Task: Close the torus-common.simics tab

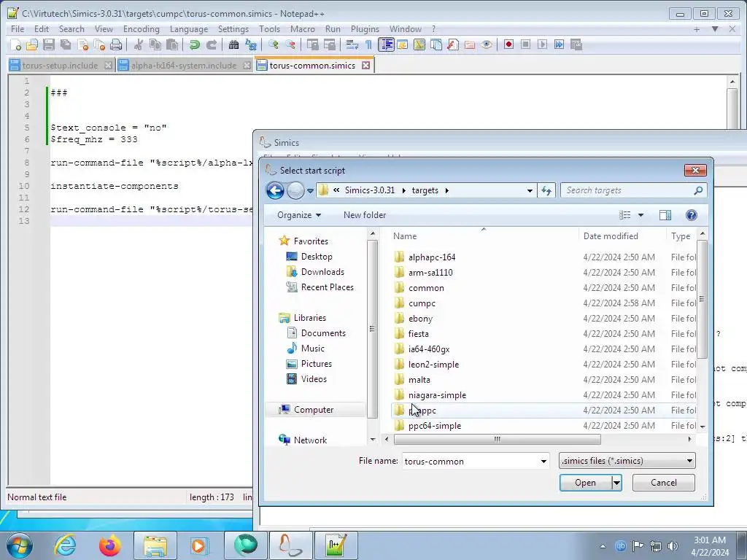Action: coord(366,65)
